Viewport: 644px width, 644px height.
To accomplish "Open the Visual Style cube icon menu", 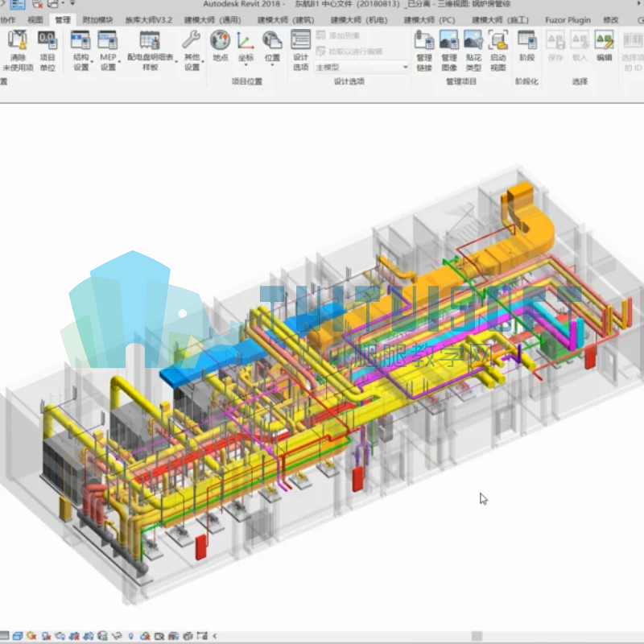I will tap(17, 636).
